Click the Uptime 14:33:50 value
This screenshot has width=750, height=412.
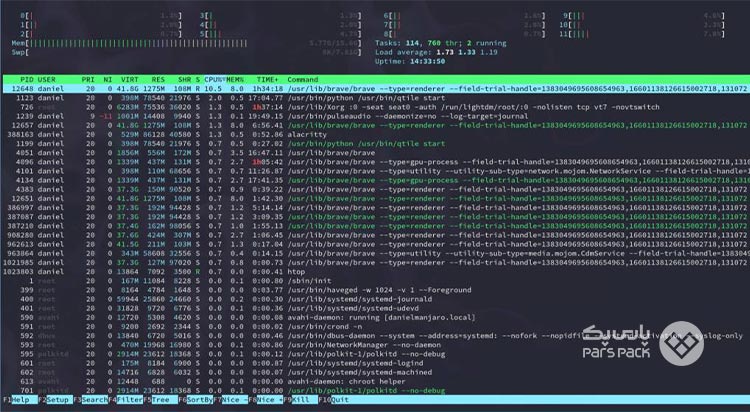[x=427, y=61]
